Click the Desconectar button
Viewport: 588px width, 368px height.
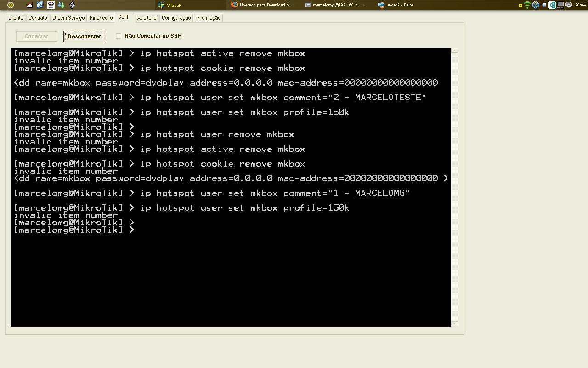pos(84,36)
